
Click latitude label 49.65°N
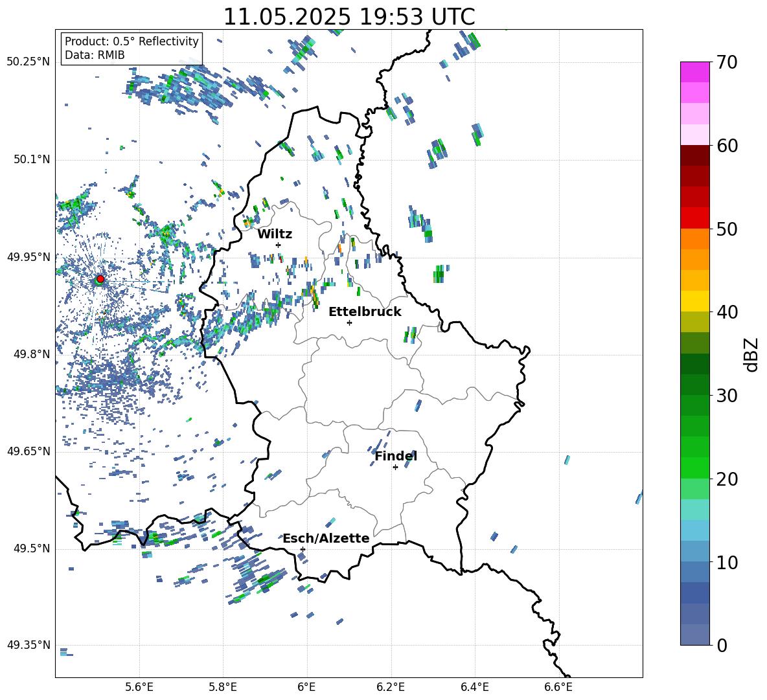(x=29, y=451)
